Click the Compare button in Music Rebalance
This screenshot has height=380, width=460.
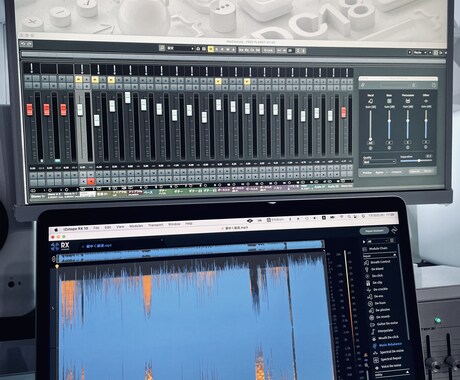click(x=396, y=172)
